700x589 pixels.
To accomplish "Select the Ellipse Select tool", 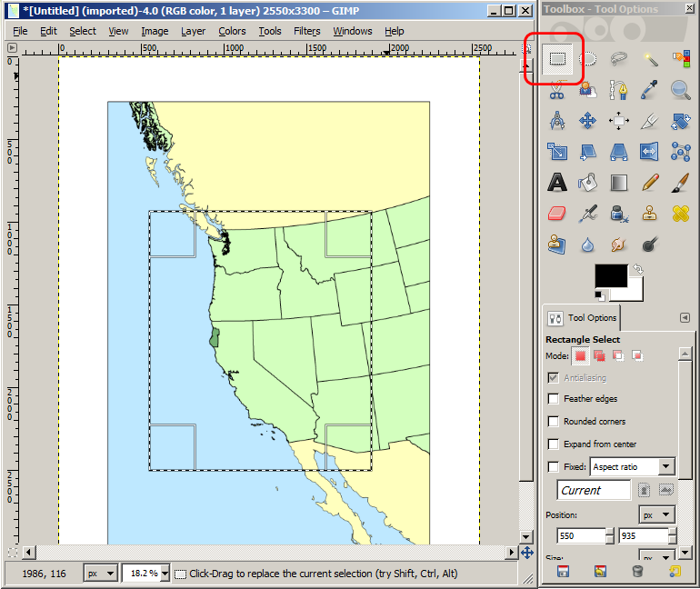I will 588,59.
